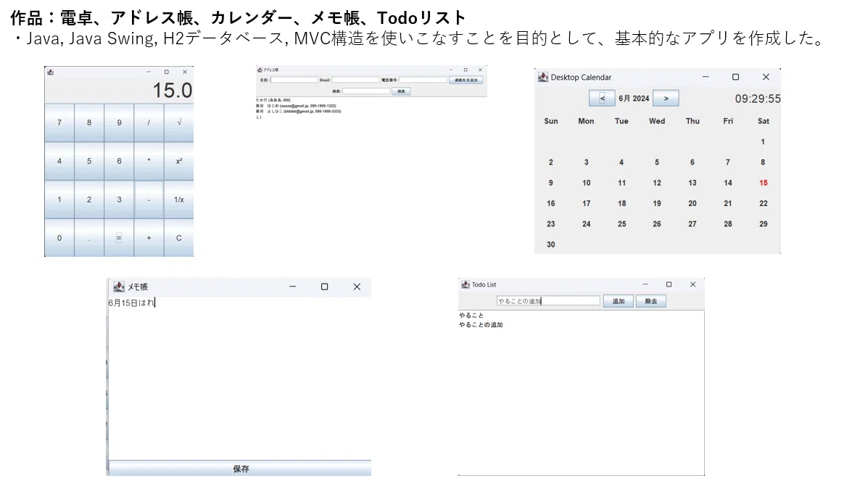Viewport: 868px width, 494px height.
Task: Click the divide (/) key on calculator
Action: pyautogui.click(x=149, y=123)
